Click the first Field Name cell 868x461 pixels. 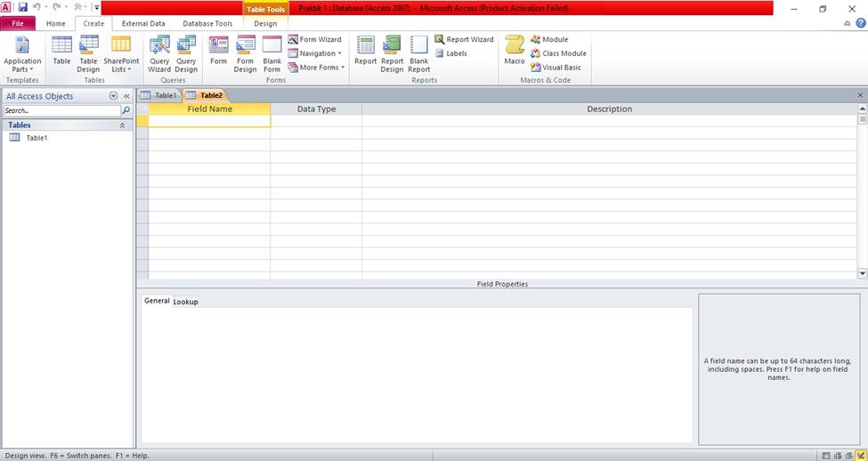209,121
